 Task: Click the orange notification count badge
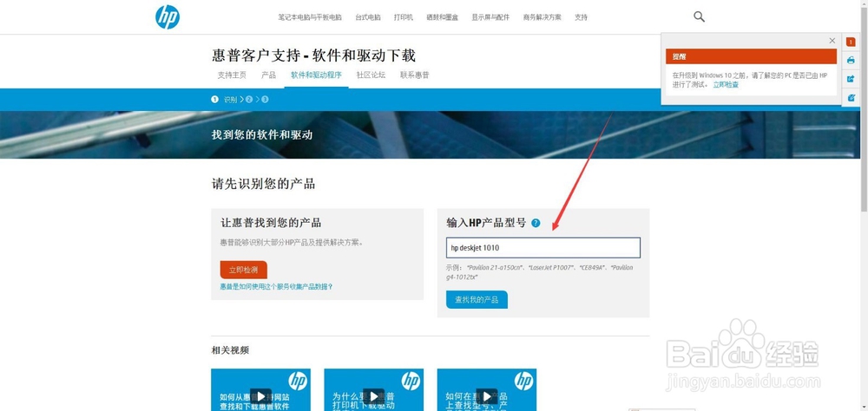click(851, 42)
